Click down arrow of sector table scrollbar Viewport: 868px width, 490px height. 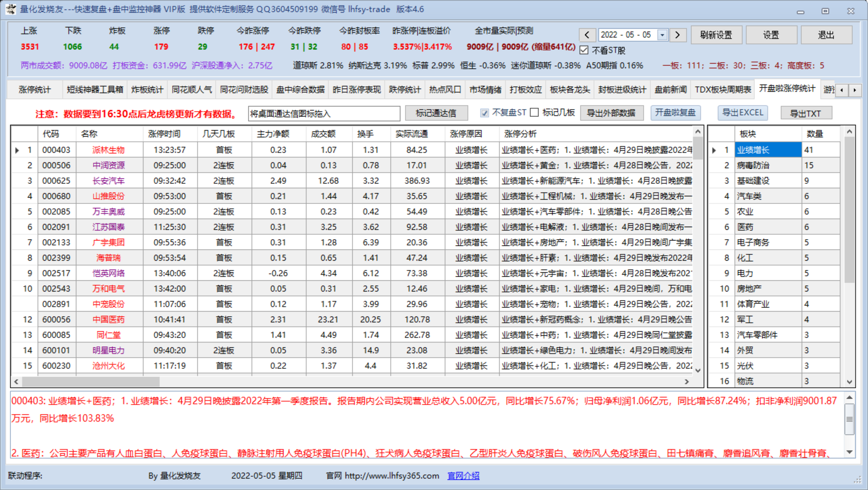[x=849, y=382]
